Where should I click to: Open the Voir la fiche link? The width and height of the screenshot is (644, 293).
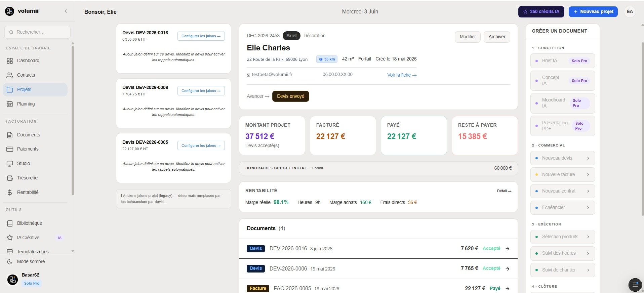pos(402,75)
